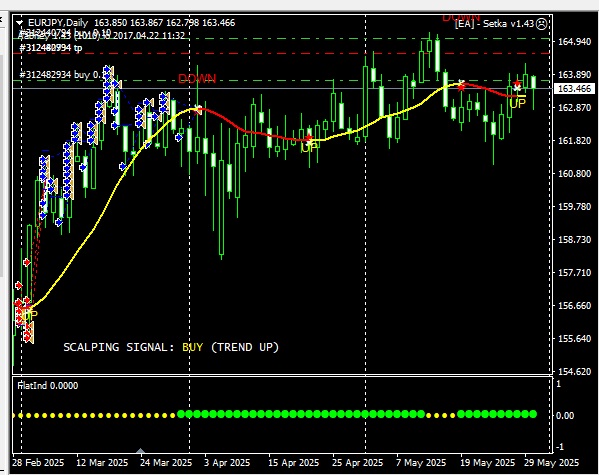Select the #312482934 buy order label
Image resolution: width=599 pixels, height=475 pixels.
pyautogui.click(x=61, y=75)
